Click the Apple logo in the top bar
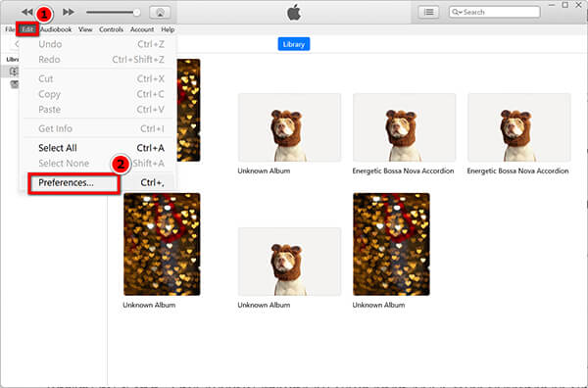This screenshot has height=388, width=588. click(x=294, y=13)
